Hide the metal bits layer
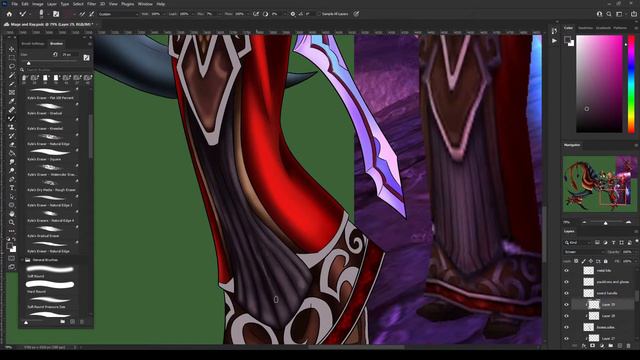This screenshot has width=640, height=360. click(567, 270)
